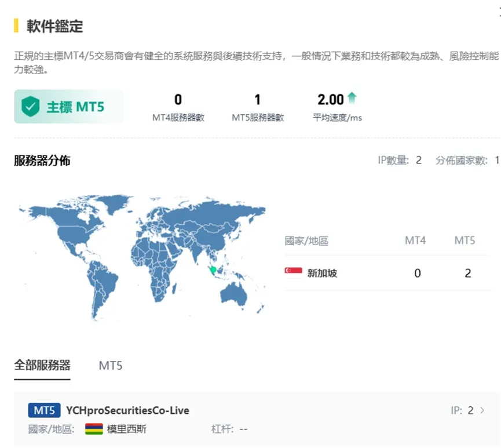Click the MT4服務器數 value 0

point(178,100)
